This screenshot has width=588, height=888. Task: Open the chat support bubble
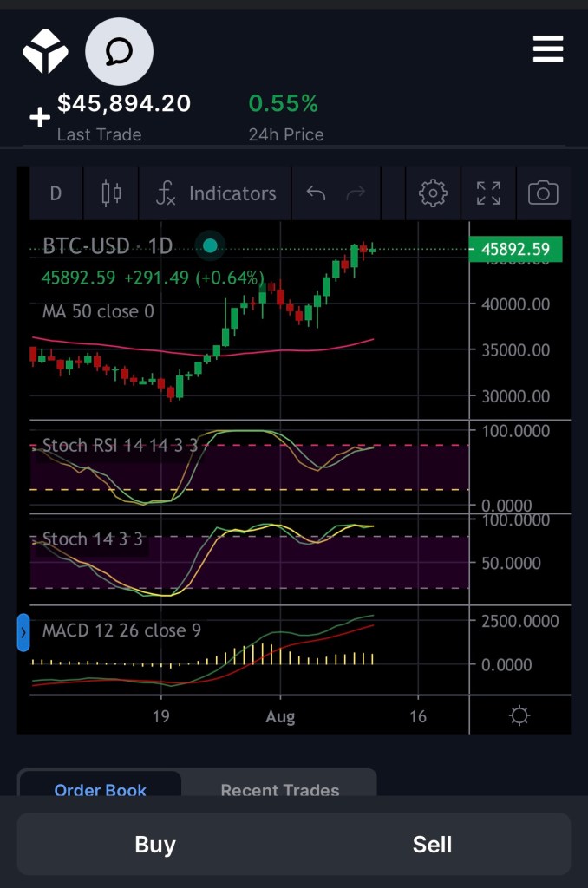(x=119, y=51)
